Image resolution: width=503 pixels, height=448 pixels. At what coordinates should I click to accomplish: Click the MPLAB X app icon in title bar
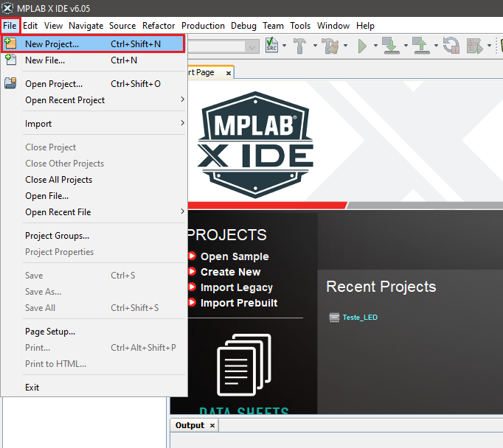pyautogui.click(x=7, y=8)
